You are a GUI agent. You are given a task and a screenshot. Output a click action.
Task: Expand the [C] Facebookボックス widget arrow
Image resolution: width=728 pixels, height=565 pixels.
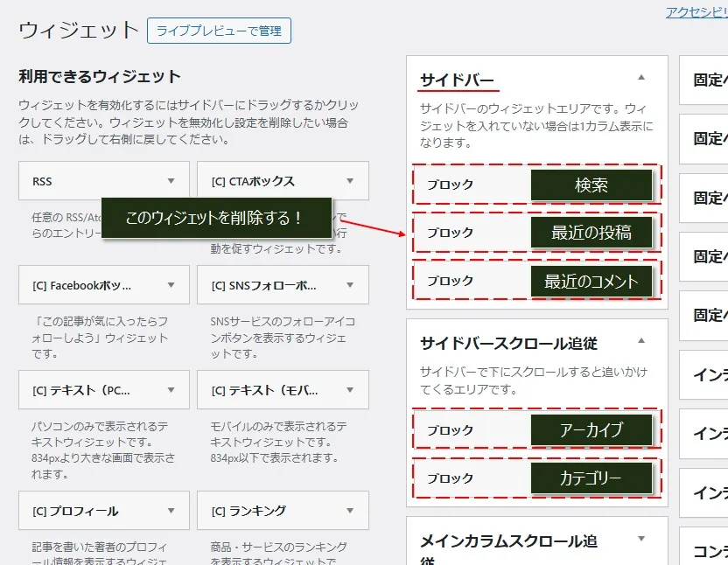coord(171,285)
